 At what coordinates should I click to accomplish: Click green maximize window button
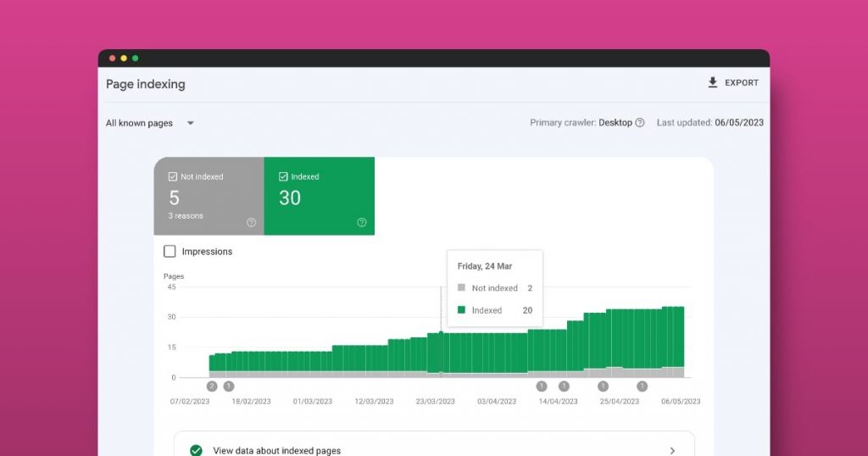point(135,58)
